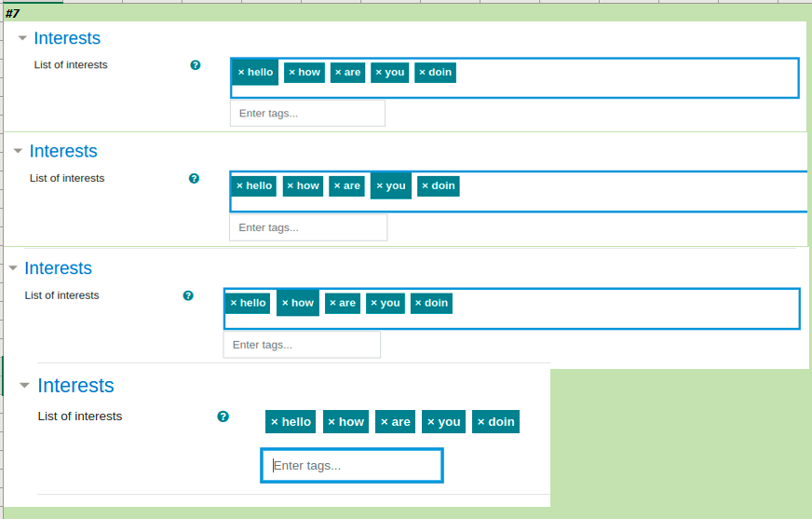Remove highlighted 'how' tag in third section
Image resolution: width=812 pixels, height=519 pixels.
tap(298, 303)
